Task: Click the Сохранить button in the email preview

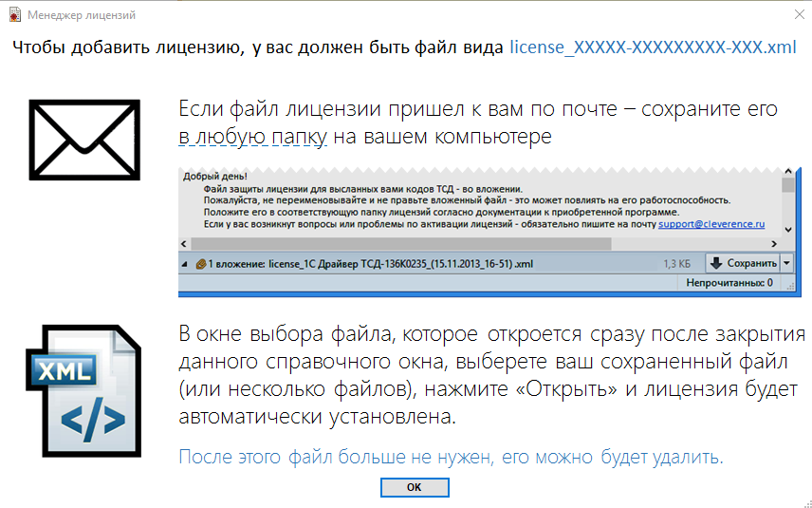Action: (x=743, y=263)
